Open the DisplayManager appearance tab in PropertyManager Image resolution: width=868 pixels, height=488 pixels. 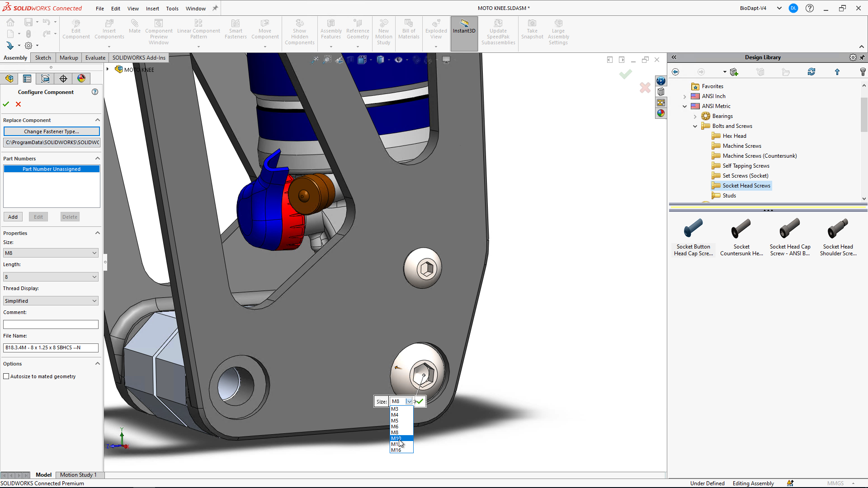click(81, 78)
